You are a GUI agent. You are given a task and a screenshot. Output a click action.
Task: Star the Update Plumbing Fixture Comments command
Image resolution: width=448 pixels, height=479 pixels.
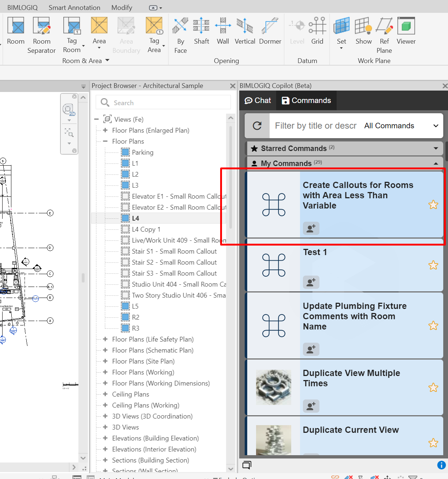(x=433, y=325)
